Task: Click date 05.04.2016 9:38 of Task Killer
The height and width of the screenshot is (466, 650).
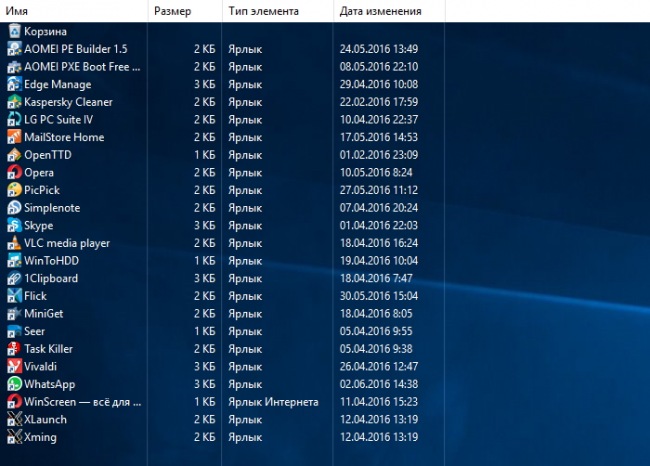Action: tap(376, 349)
